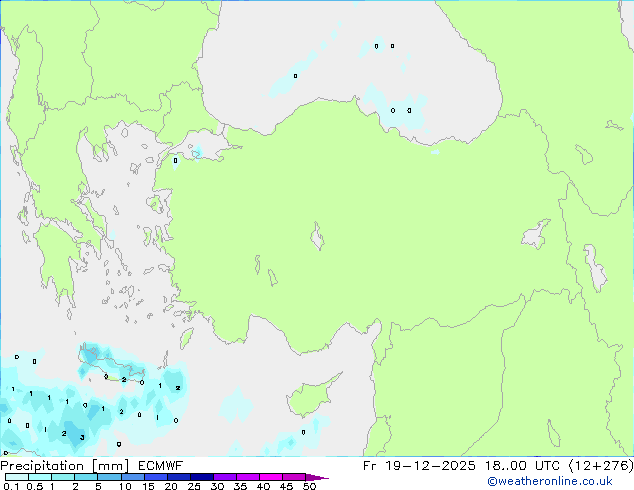Pick the 1–2 mm cyan legend swatch
This screenshot has height=490, width=634.
(63, 477)
